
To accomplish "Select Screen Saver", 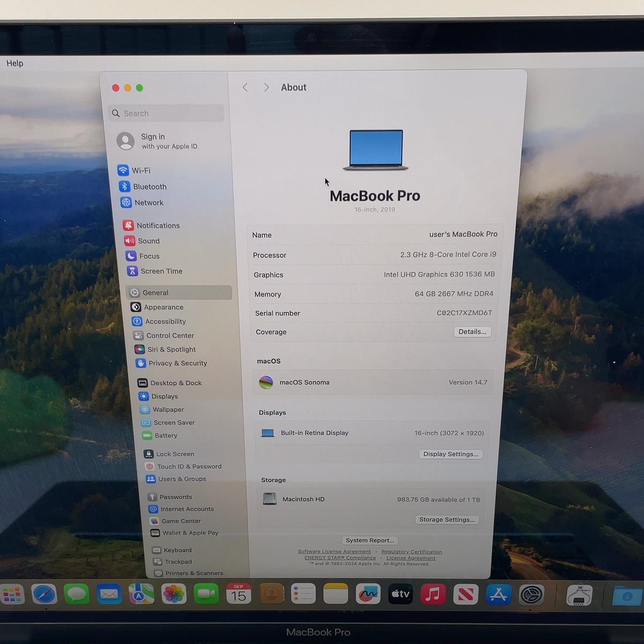I will click(168, 422).
